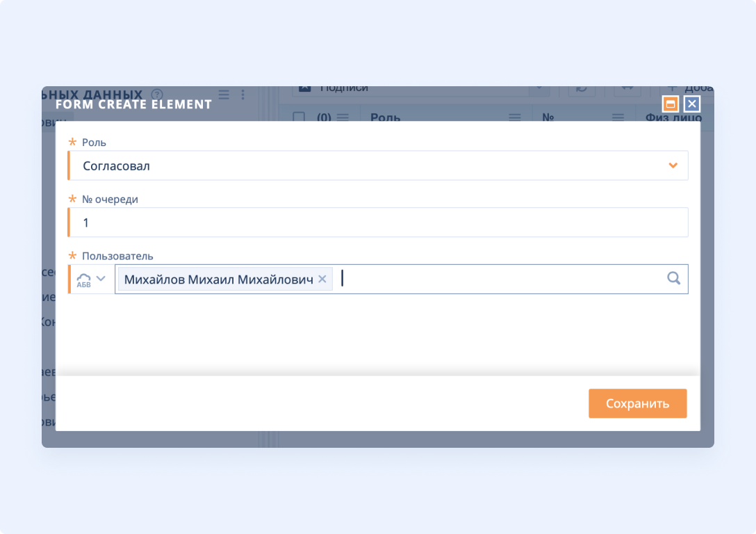Image resolution: width=756 pixels, height=534 pixels.
Task: Open the Роль column menu icon
Action: (x=514, y=118)
